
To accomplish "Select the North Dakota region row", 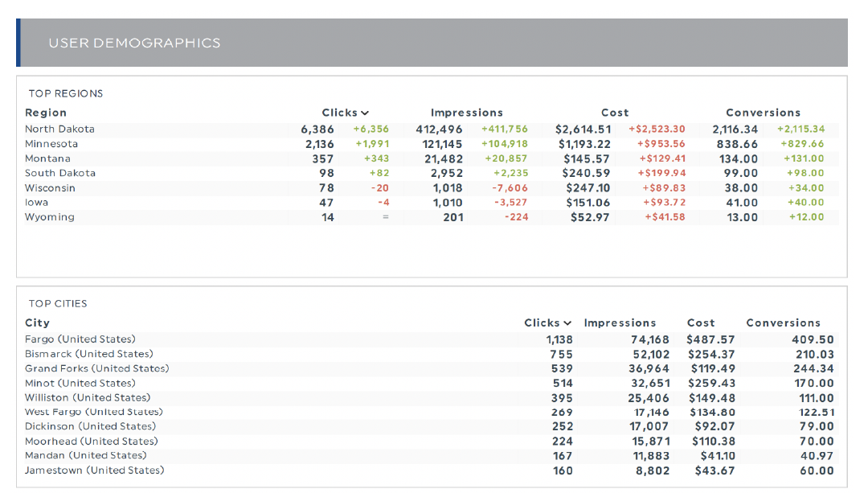I will (59, 129).
